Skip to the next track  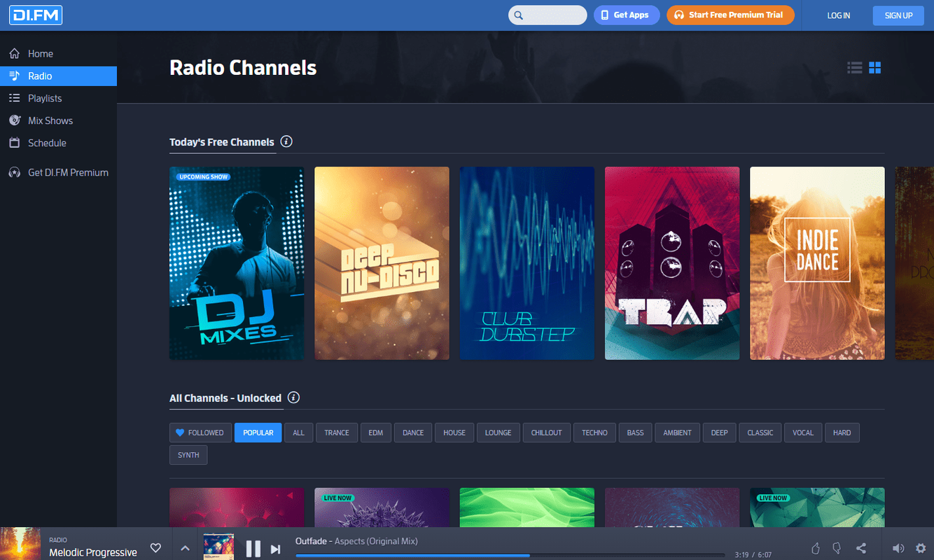point(276,549)
